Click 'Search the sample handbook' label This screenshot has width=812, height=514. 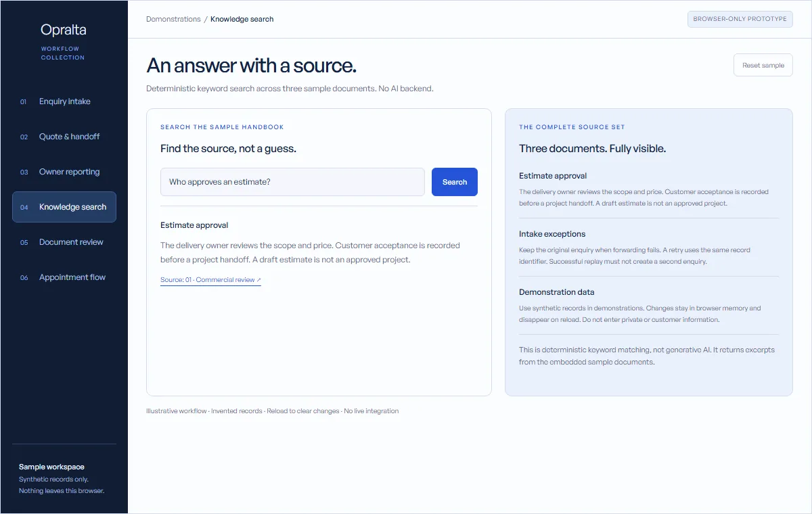tap(222, 127)
